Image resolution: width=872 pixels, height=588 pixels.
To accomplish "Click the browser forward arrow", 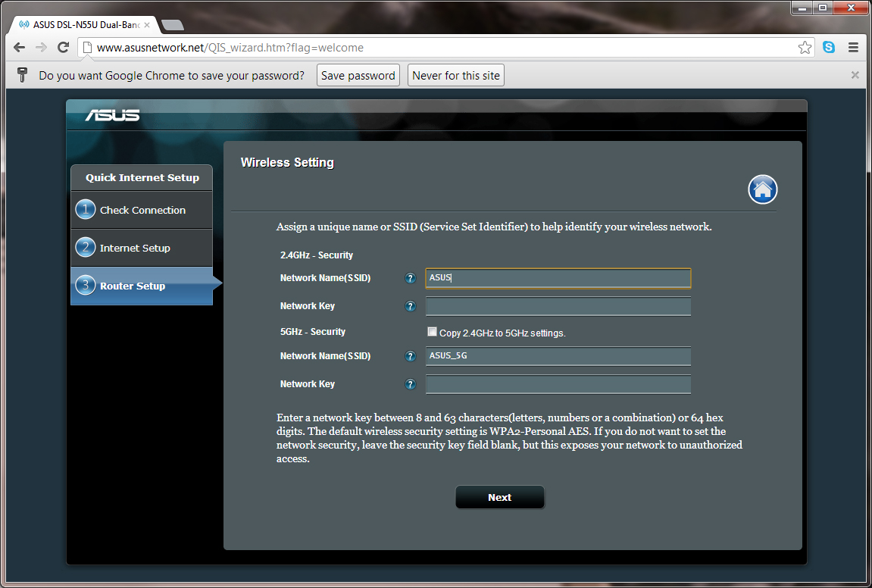I will 41,47.
